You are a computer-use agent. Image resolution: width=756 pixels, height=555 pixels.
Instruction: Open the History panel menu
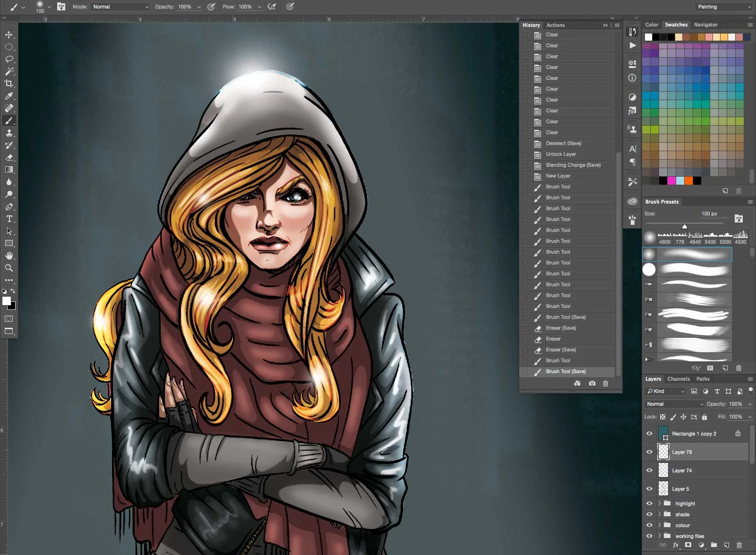click(617, 25)
